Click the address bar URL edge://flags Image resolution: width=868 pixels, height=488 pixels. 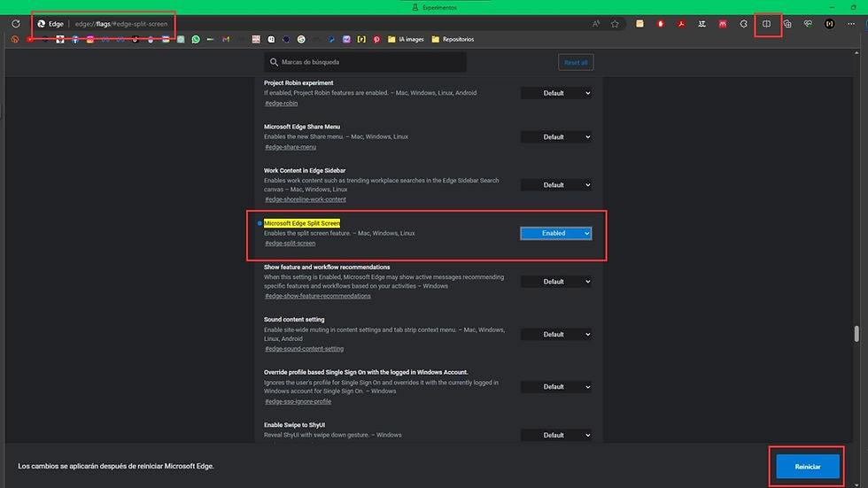(120, 24)
